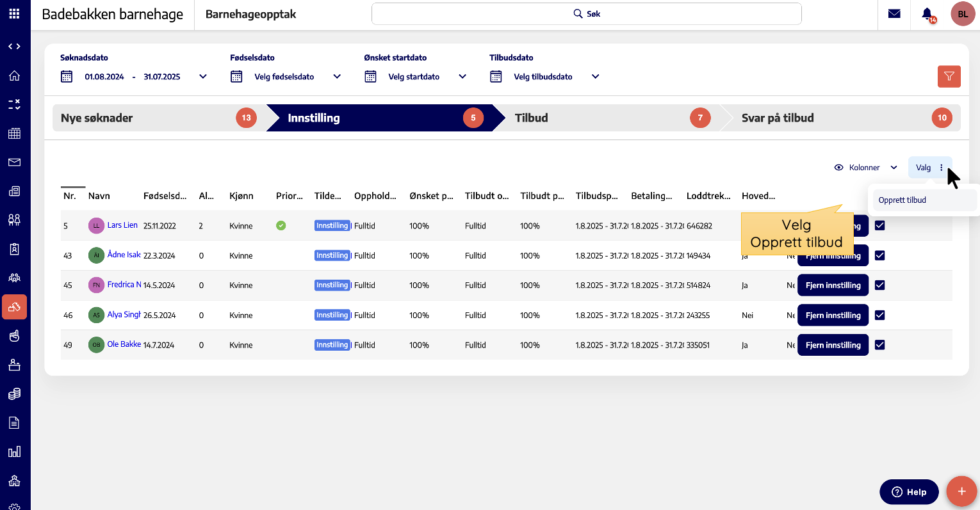Open the Kolonner column chooser dropdown
The image size is (980, 510).
point(865,168)
